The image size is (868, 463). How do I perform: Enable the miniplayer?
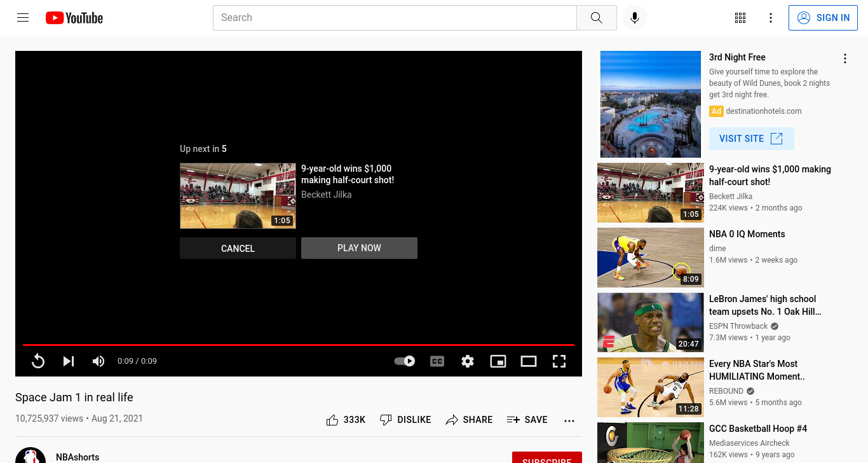tap(498, 361)
